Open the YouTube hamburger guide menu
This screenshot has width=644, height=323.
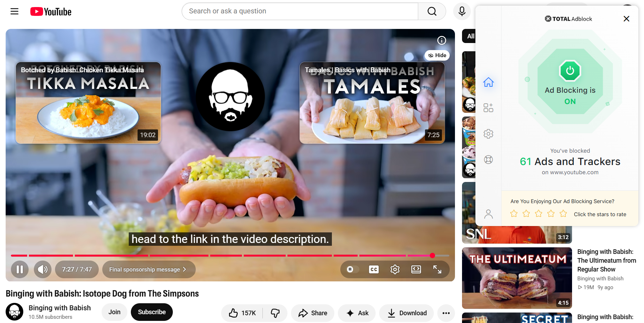[14, 11]
